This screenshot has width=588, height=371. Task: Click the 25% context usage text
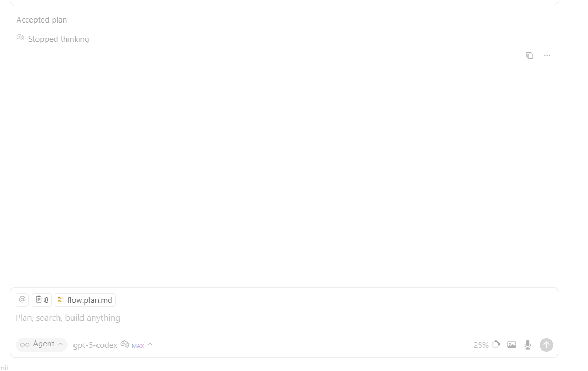point(481,345)
